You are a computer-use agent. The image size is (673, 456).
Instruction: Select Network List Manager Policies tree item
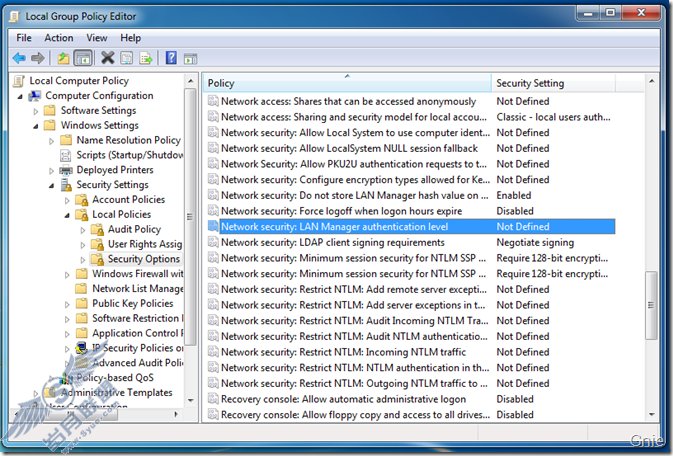[x=137, y=289]
